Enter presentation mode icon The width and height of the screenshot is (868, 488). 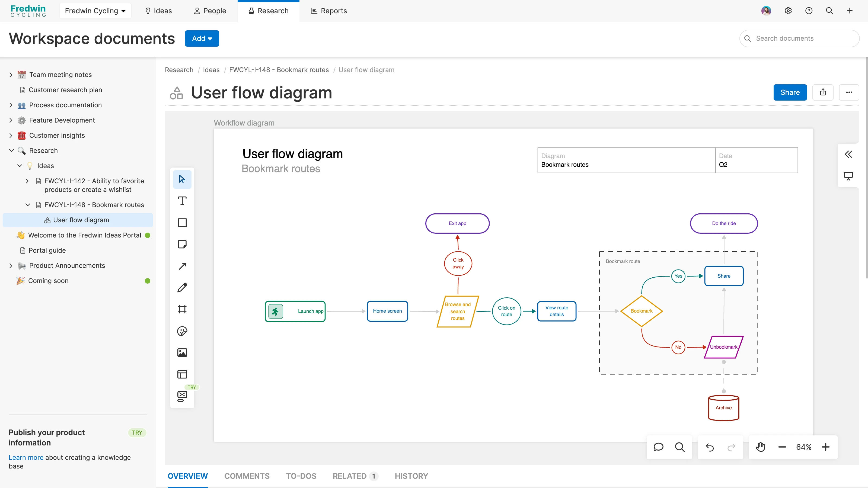click(x=848, y=176)
